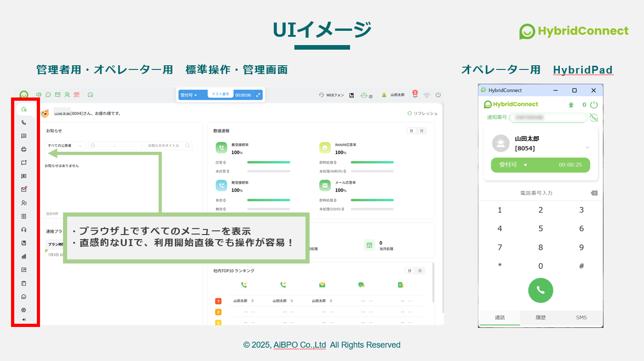
Task: Select the SMS tab in HybridPad
Action: pyautogui.click(x=581, y=317)
